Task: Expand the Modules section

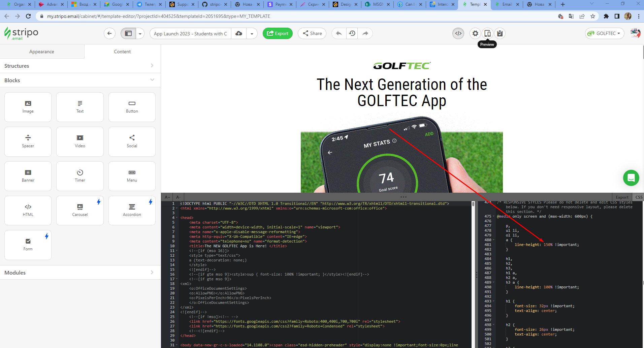Action: (80, 273)
